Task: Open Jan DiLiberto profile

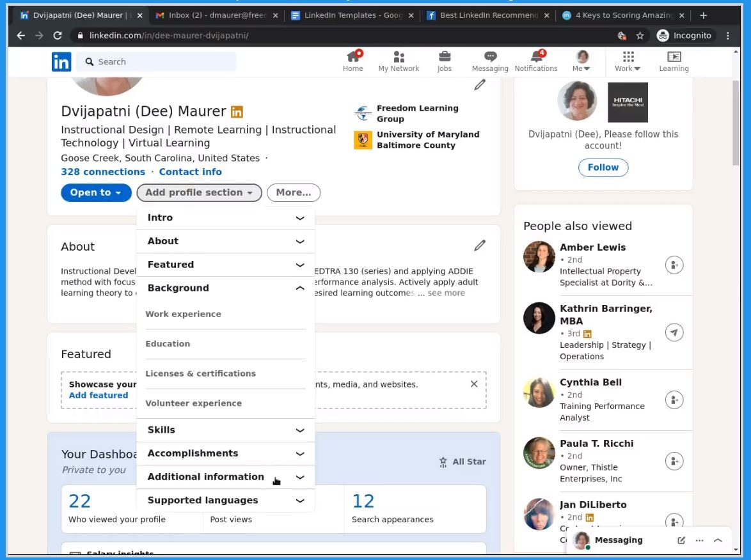Action: 593,504
